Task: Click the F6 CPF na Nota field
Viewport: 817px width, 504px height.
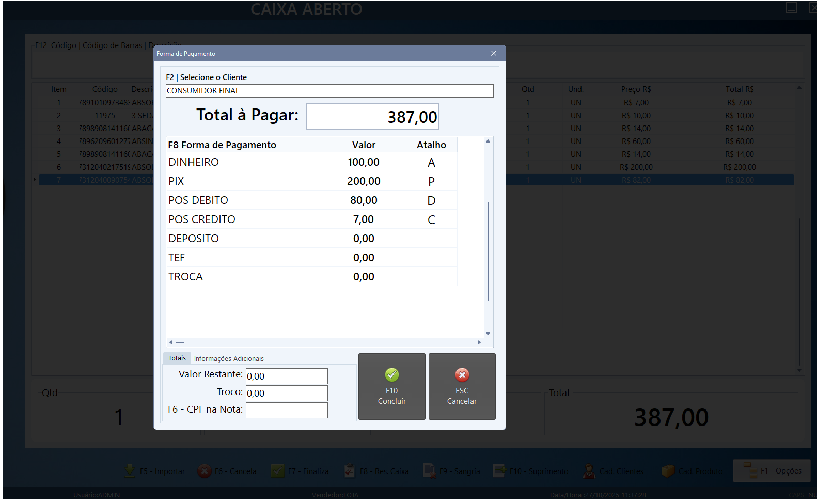Action: (287, 410)
